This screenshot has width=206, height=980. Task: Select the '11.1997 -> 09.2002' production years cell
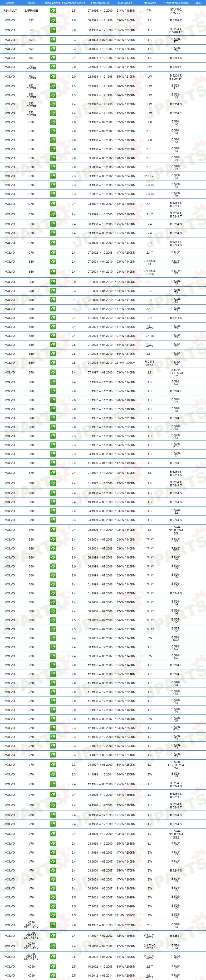(x=100, y=935)
